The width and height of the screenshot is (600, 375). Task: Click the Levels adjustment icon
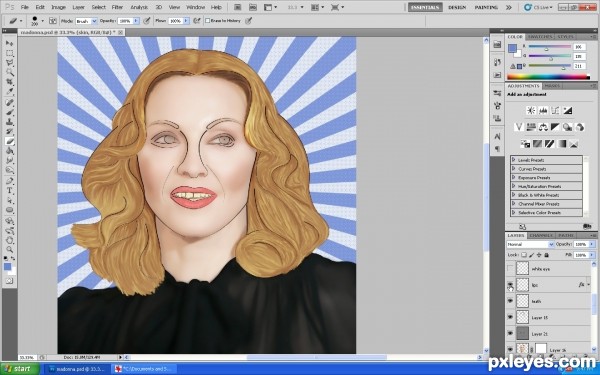point(543,111)
